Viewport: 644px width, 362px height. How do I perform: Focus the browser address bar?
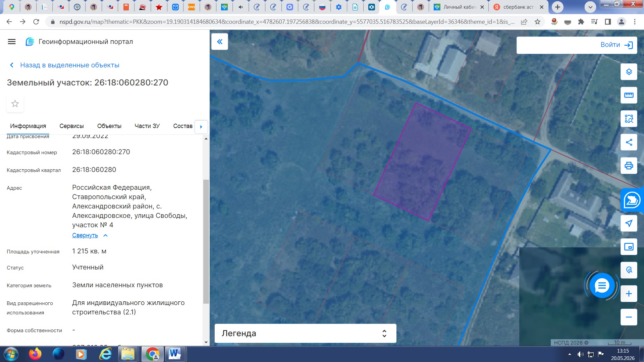pos(287,22)
